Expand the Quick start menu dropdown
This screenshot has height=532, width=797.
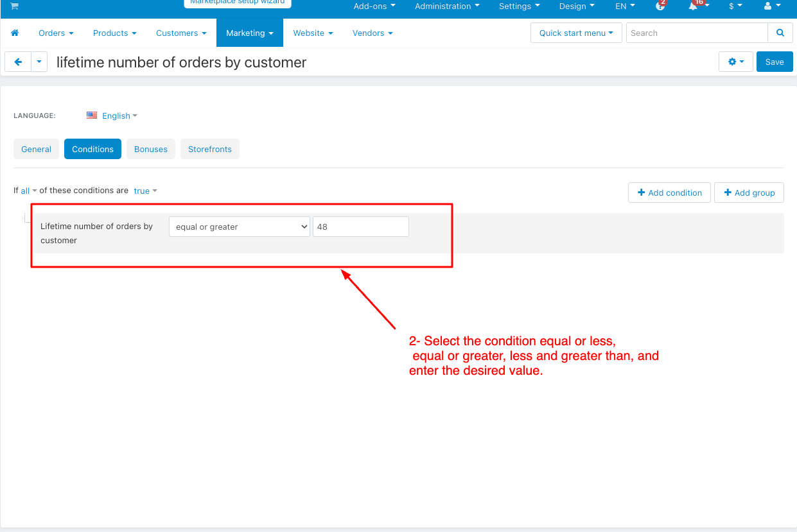coord(576,33)
